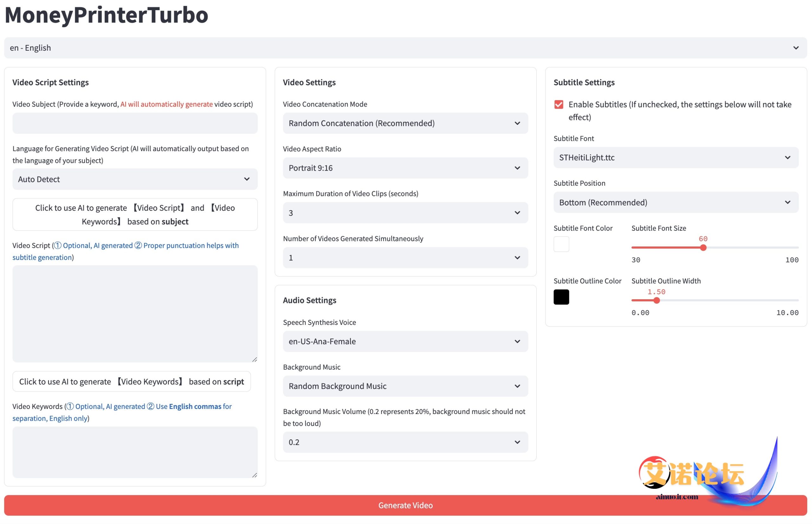Image resolution: width=812 pixels, height=524 pixels.
Task: Click inside the Video Script text area
Action: tap(135, 314)
